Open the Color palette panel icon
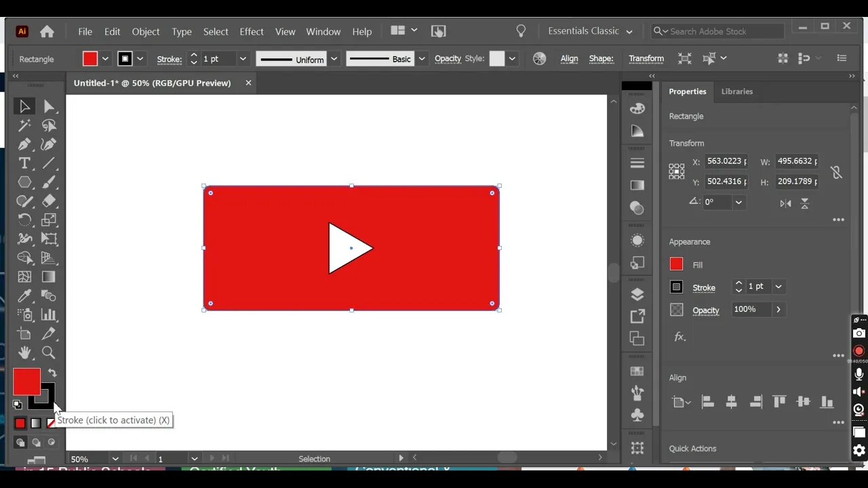 tap(637, 109)
